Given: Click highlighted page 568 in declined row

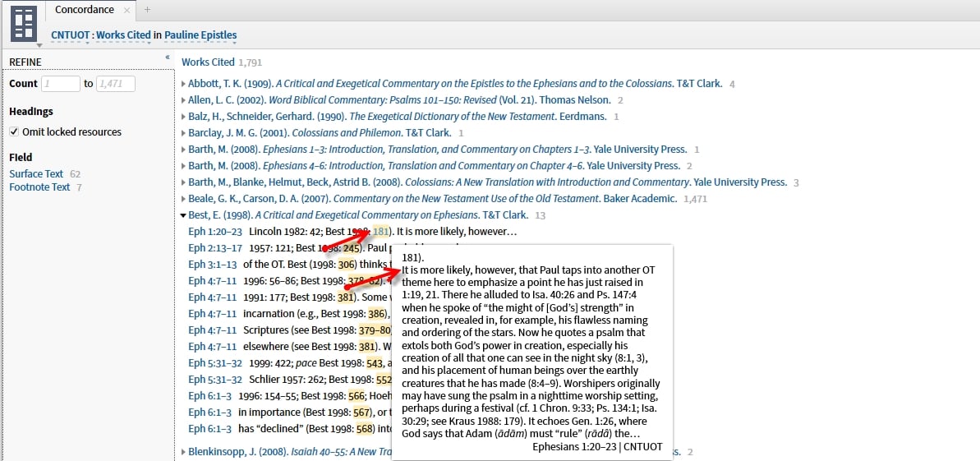Looking at the screenshot, I should click(x=365, y=428).
